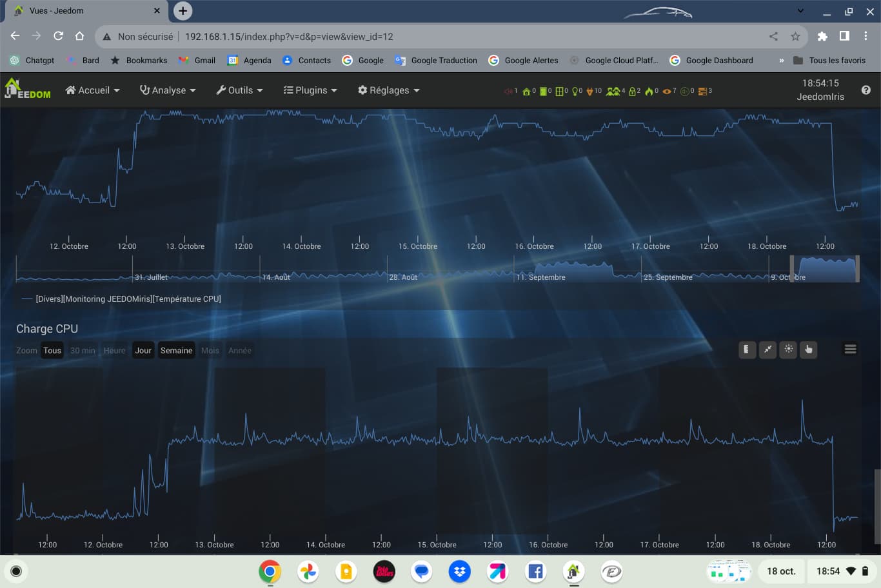Image resolution: width=881 pixels, height=588 pixels.
Task: Expand the Réglages dropdown menu
Action: 389,90
